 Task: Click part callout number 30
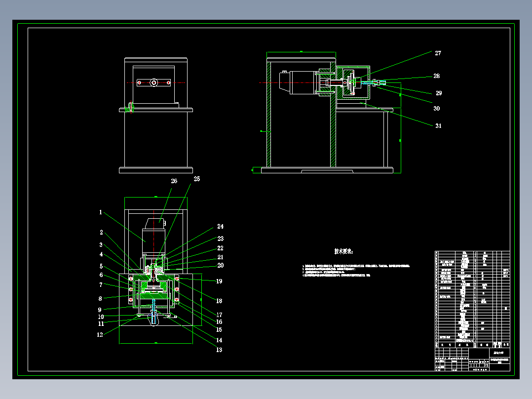tap(437, 108)
